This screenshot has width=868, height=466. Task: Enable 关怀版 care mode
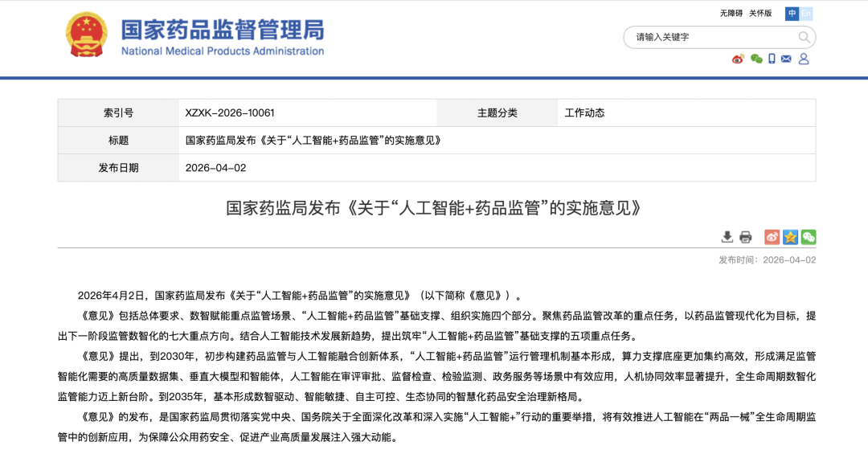point(760,14)
